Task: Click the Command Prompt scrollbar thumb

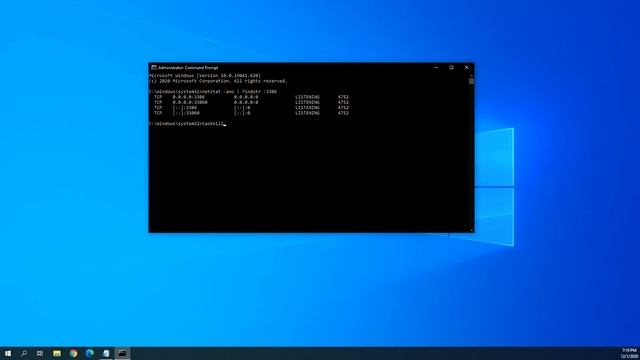Action: pos(471,81)
